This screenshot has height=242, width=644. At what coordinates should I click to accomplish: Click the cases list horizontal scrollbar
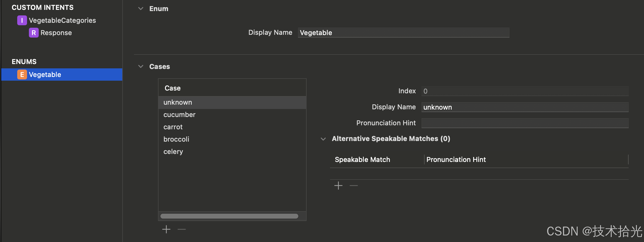click(229, 216)
